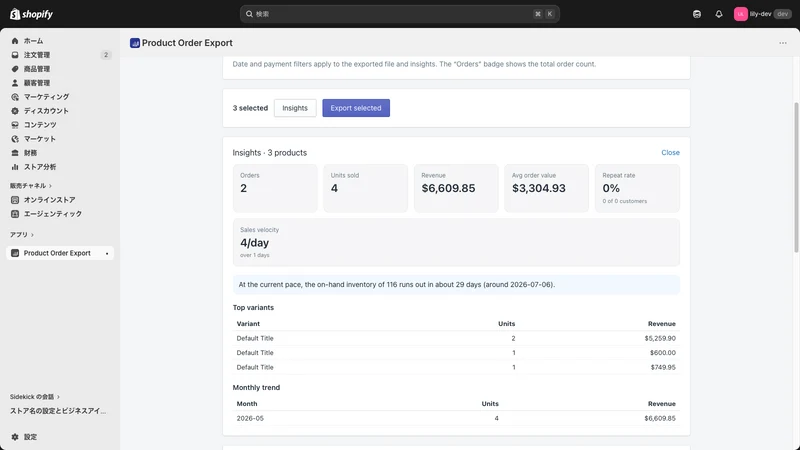The image size is (800, 450).
Task: Open the three-dot more actions menu
Action: (783, 43)
